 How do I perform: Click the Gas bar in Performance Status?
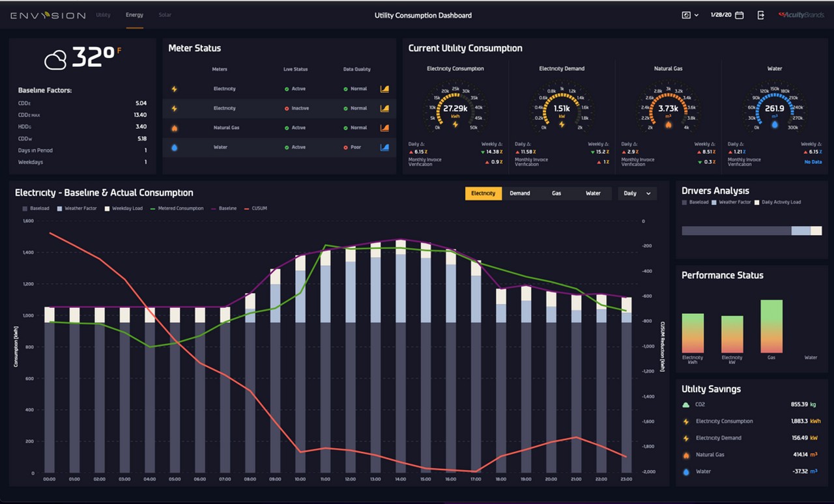[x=771, y=326]
